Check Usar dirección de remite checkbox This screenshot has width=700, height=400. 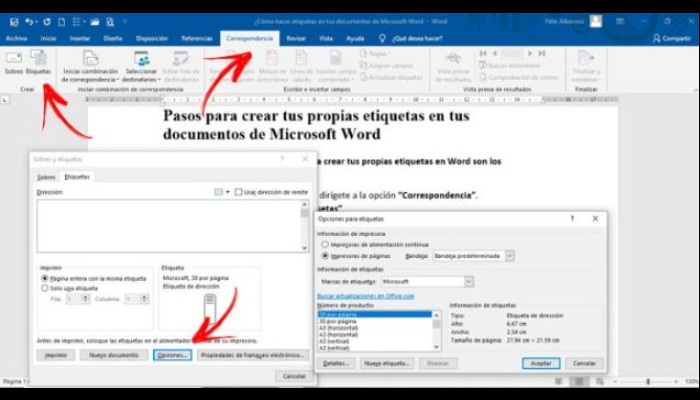(x=238, y=192)
